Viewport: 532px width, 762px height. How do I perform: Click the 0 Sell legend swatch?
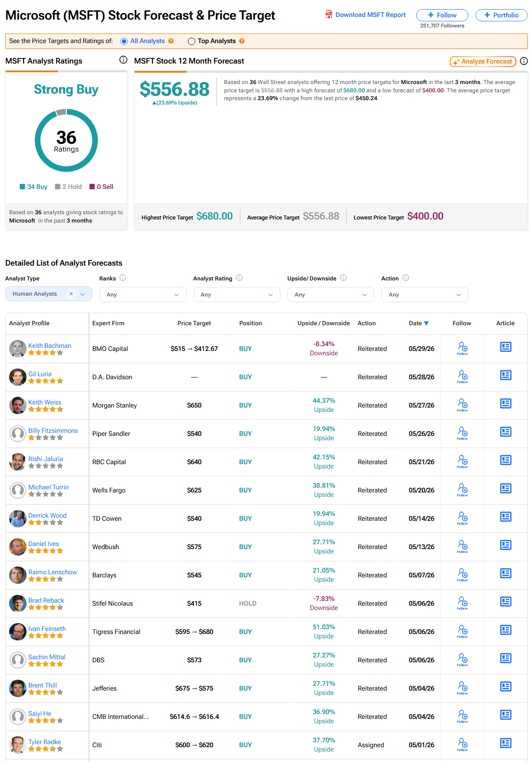[x=92, y=187]
